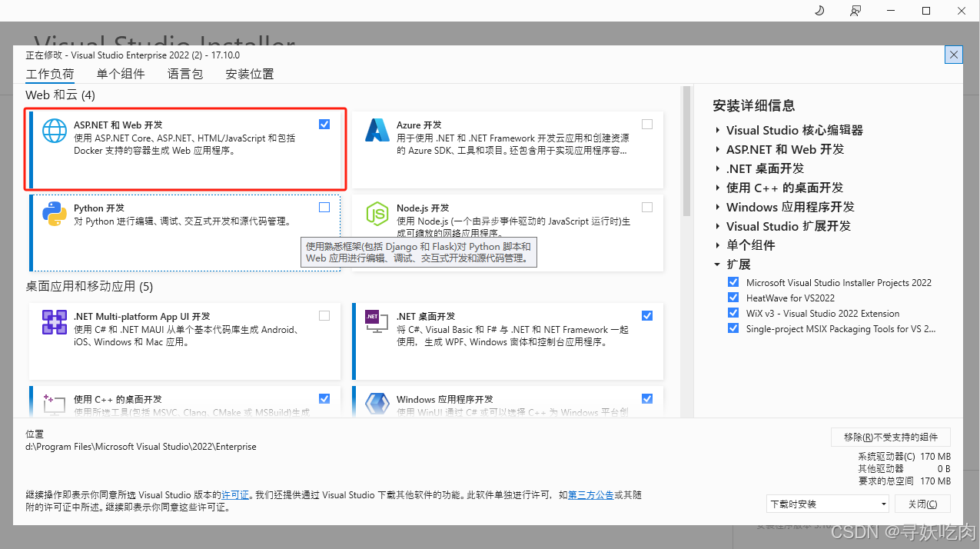The image size is (980, 549).
Task: Uncheck the C++ desktop development workload
Action: [x=324, y=398]
